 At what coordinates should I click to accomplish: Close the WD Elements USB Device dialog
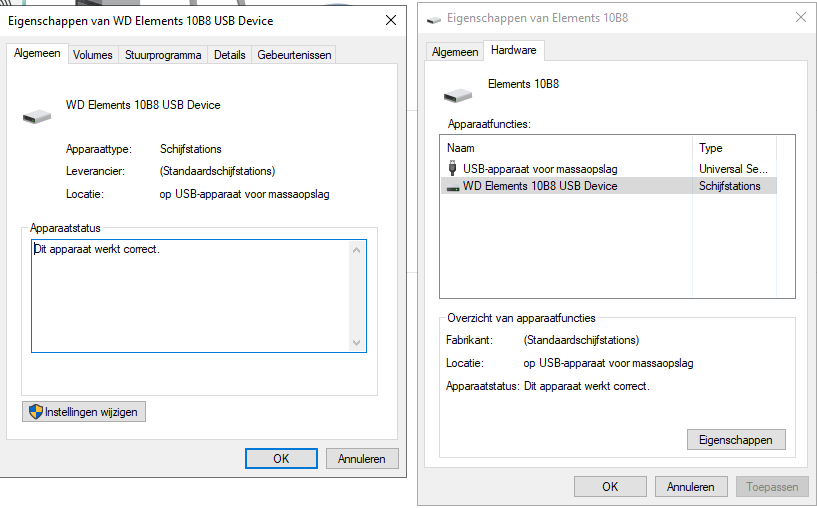pos(389,20)
